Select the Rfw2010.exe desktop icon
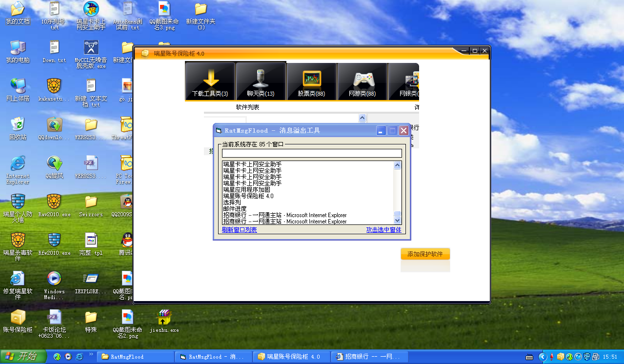Viewport: 624px width, 364px height. tap(54, 243)
